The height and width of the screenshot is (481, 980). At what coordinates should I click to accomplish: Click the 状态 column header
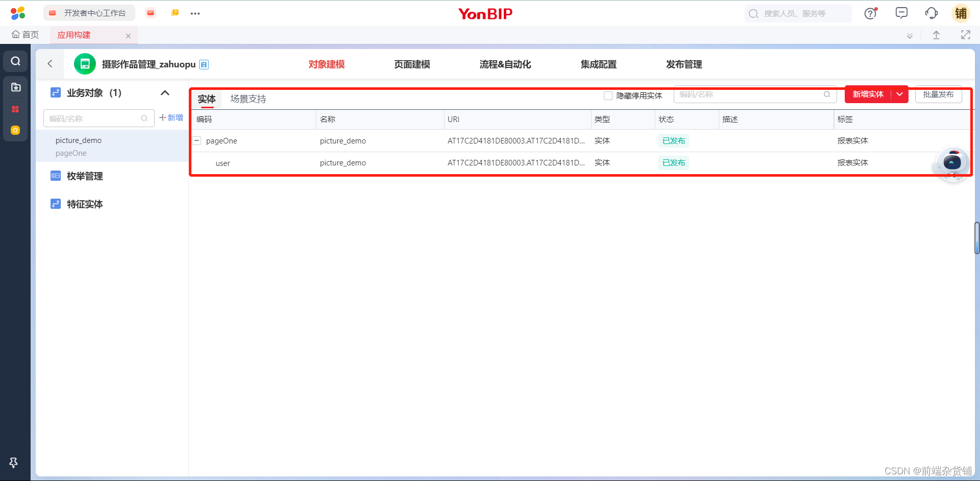coord(666,119)
